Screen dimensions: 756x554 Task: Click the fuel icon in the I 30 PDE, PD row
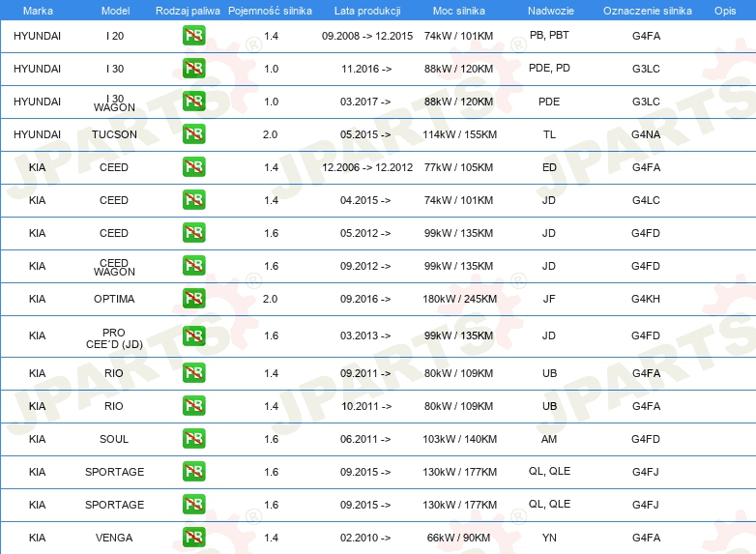[x=193, y=68]
